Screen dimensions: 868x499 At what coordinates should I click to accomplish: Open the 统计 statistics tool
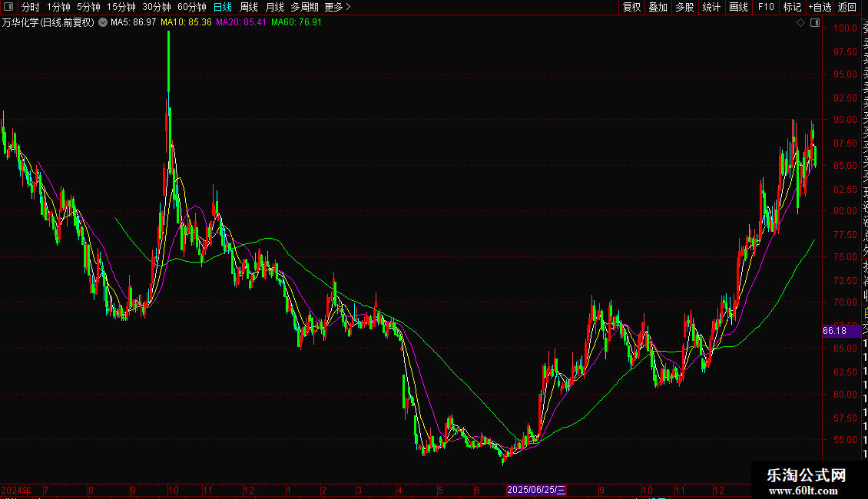pyautogui.click(x=711, y=7)
